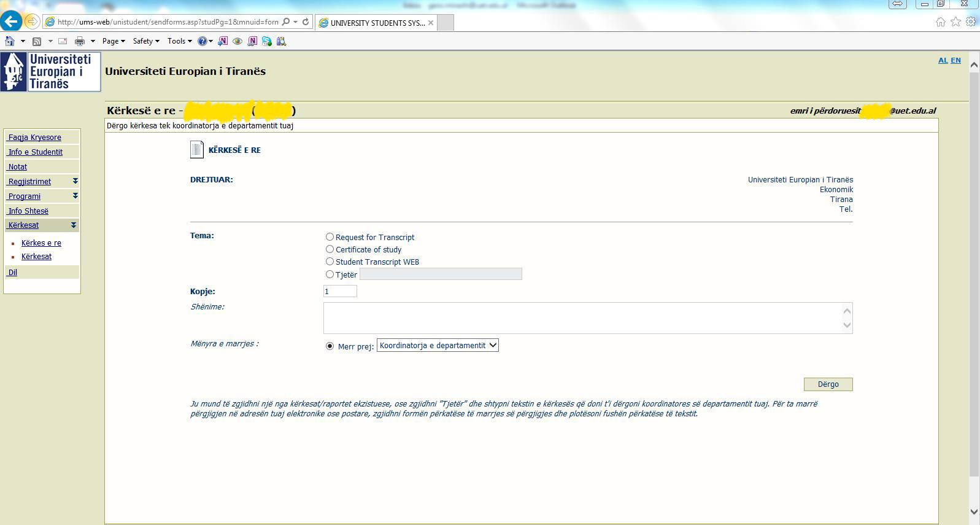Collapse the Kërkesat menu arrow
Screen dimensions: 980x525
(74, 225)
